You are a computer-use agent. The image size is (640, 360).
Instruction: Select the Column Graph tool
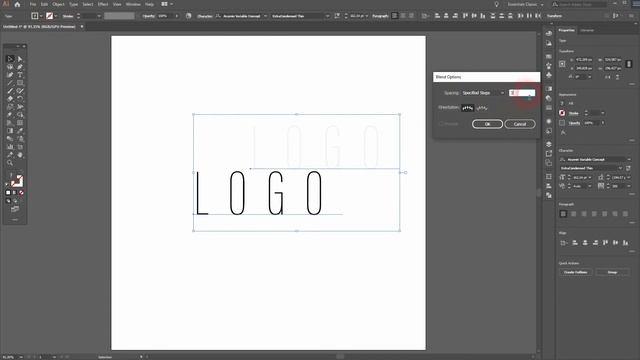point(10,147)
